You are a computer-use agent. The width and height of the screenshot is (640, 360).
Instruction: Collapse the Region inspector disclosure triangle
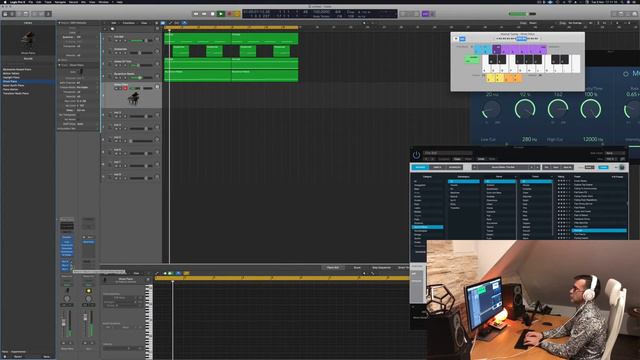59,23
